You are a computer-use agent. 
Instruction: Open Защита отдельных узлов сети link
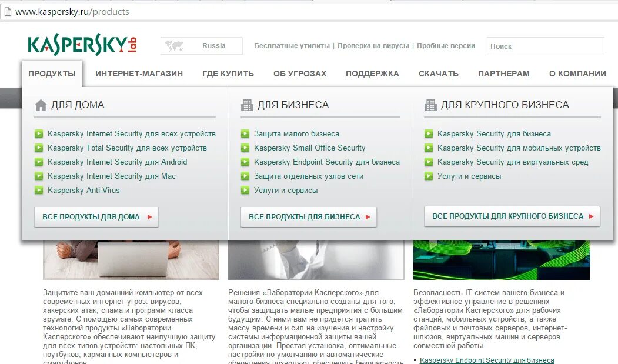[309, 176]
